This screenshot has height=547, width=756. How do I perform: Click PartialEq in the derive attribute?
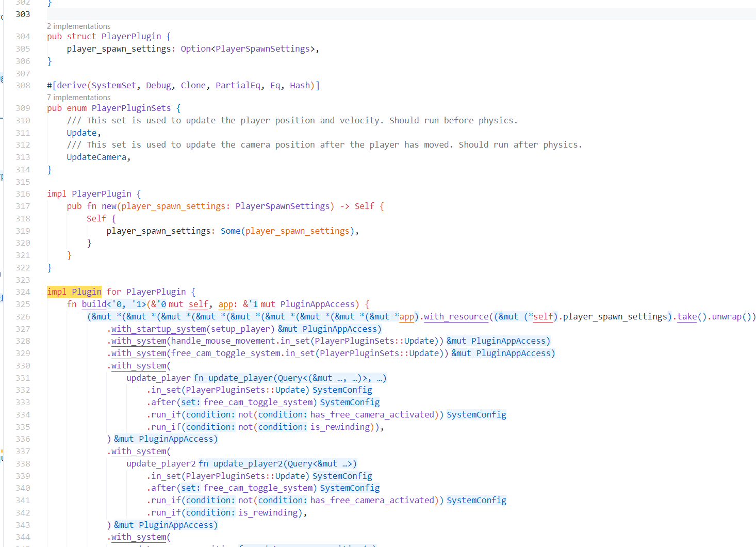[x=238, y=86]
